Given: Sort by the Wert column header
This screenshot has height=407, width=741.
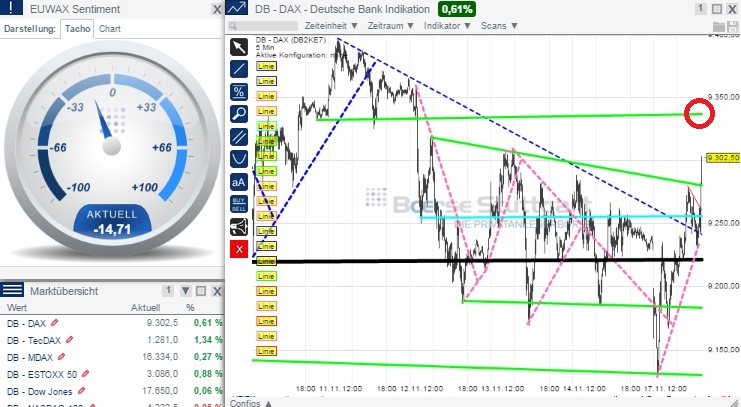Looking at the screenshot, I should pos(17,308).
